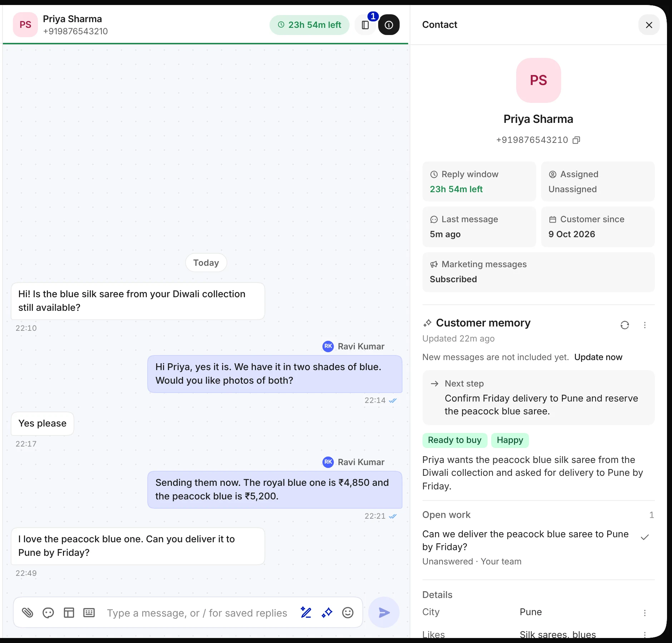Viewport: 672px width, 643px height.
Task: Click the Assigned Unassigned card
Action: point(598,181)
